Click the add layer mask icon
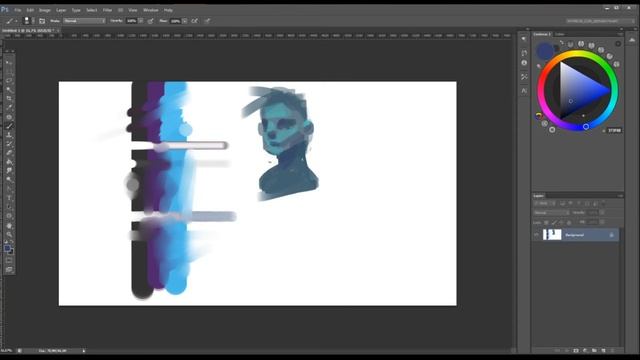Viewport: 640px width, 360px height. click(576, 350)
